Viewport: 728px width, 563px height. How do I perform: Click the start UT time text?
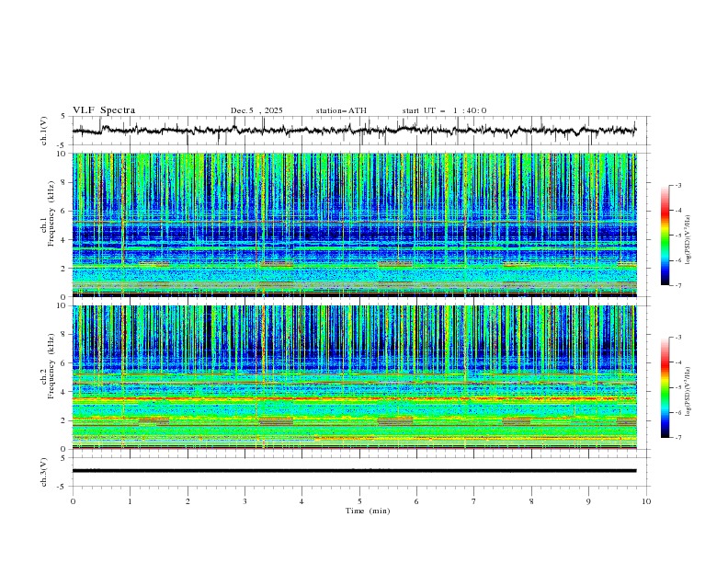444,110
